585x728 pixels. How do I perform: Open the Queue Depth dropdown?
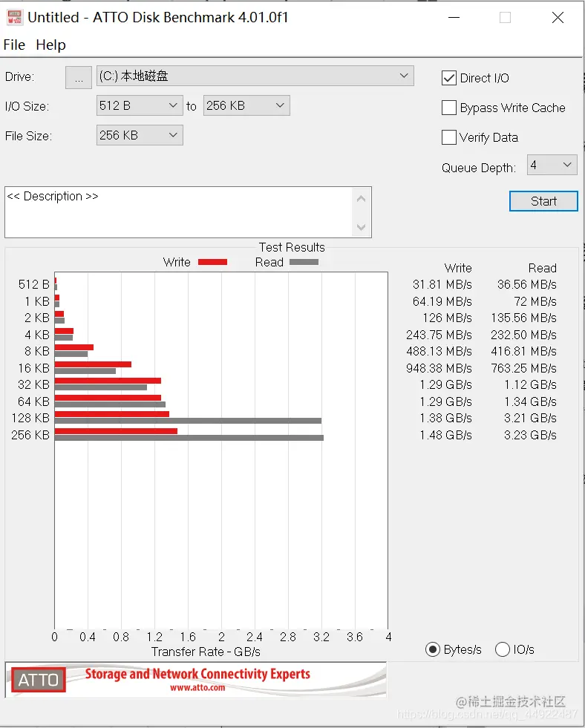pyautogui.click(x=552, y=165)
